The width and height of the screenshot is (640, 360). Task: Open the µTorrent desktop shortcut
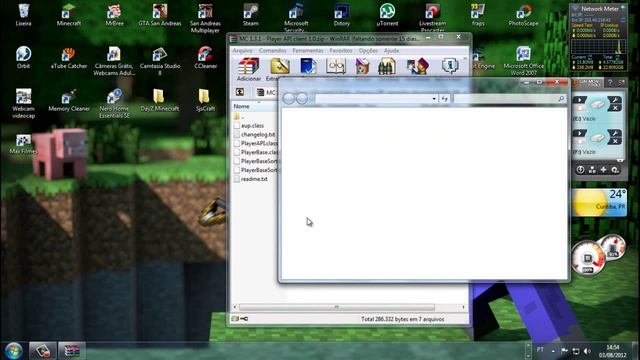click(387, 15)
